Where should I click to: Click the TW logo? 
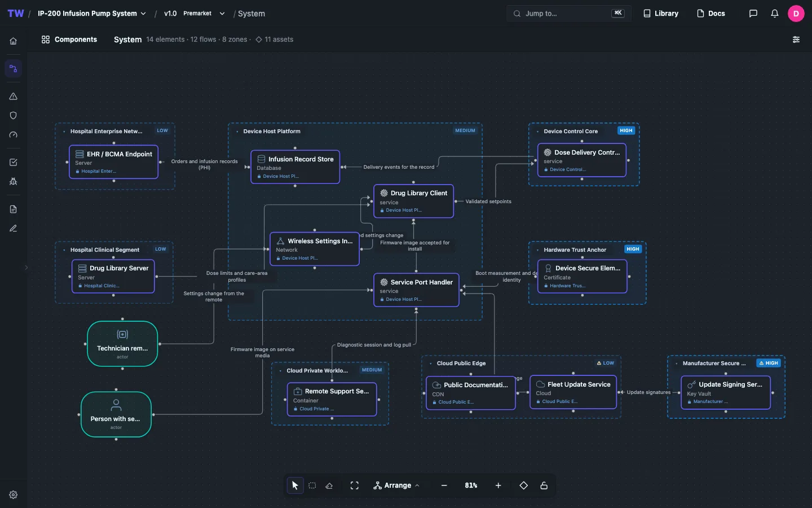pos(16,14)
